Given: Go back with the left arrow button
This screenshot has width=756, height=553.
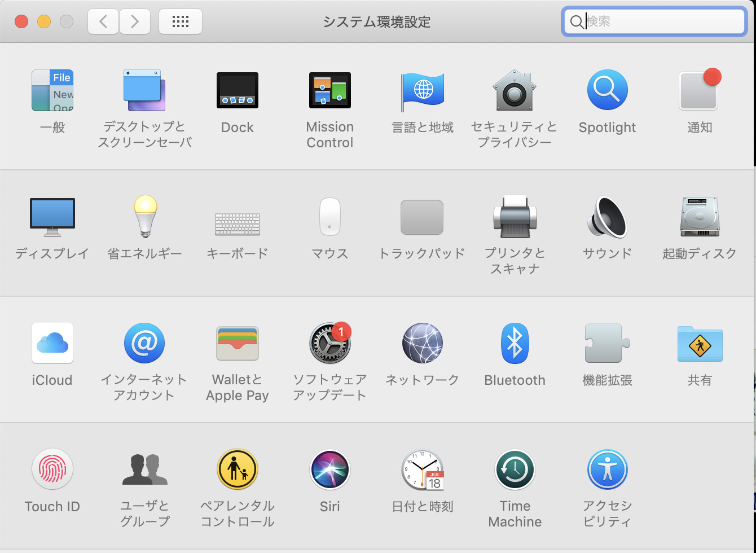Looking at the screenshot, I should (x=103, y=21).
